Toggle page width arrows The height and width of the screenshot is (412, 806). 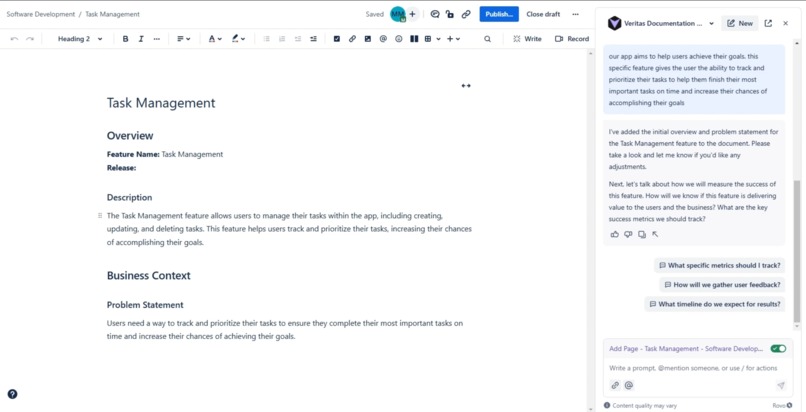pos(466,86)
